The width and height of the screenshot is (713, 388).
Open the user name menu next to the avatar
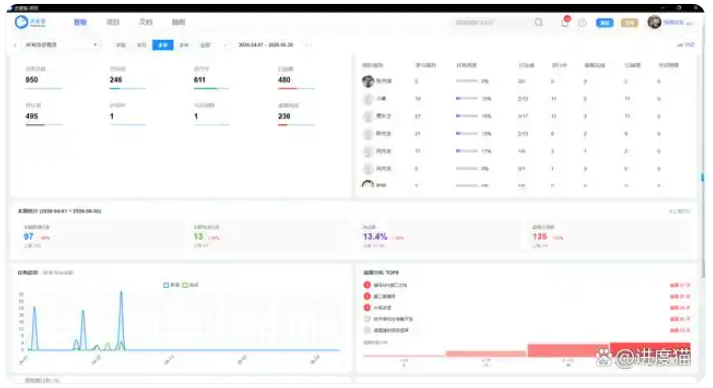[x=678, y=22]
